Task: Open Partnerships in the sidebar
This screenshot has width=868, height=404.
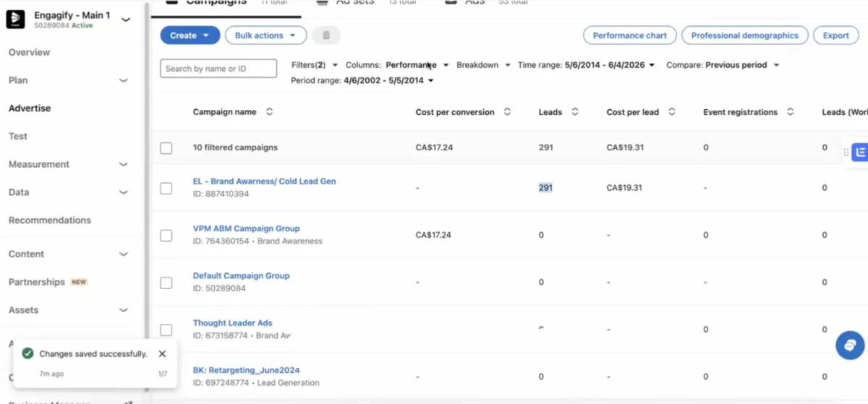Action: [x=37, y=282]
